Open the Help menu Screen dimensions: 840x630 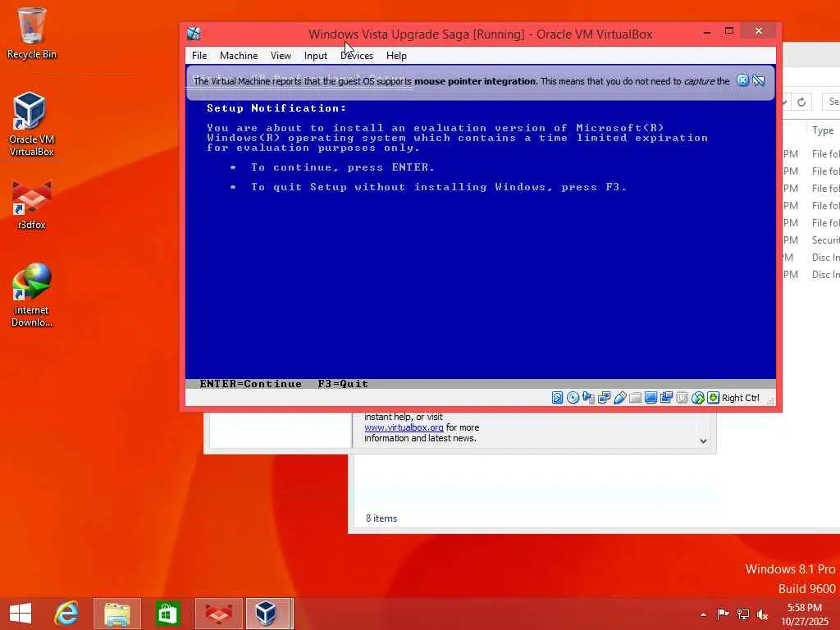(396, 56)
